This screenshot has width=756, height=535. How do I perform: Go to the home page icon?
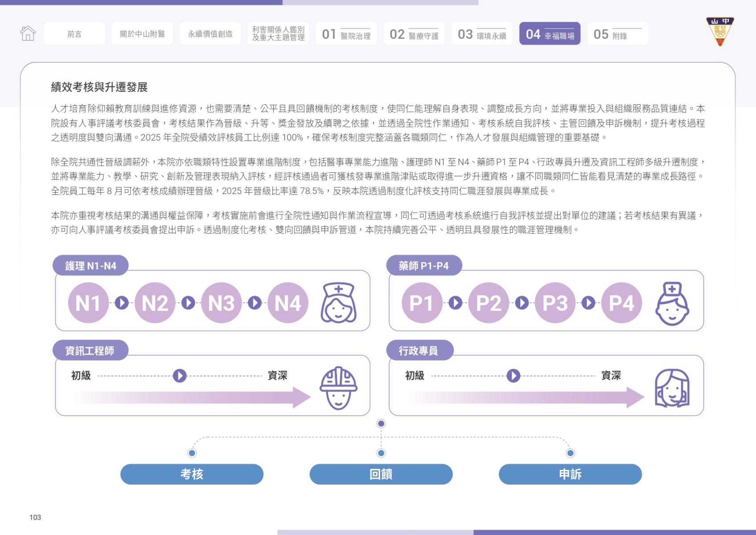click(x=28, y=33)
